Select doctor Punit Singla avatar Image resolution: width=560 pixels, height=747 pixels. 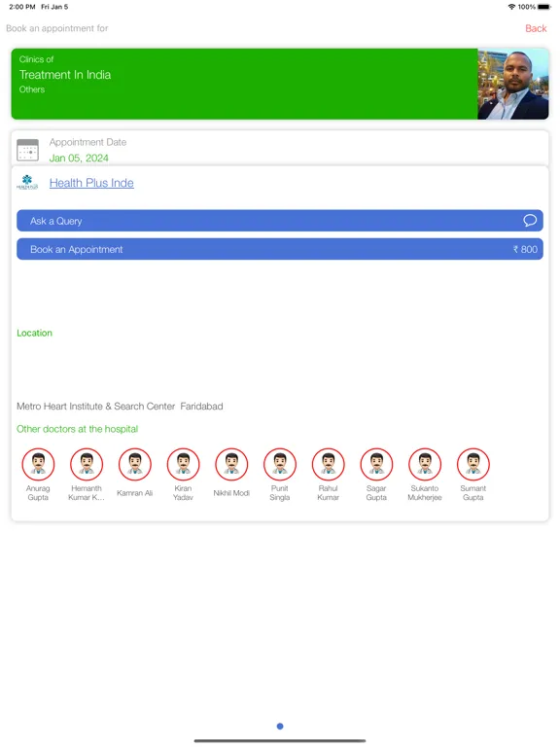coord(280,464)
